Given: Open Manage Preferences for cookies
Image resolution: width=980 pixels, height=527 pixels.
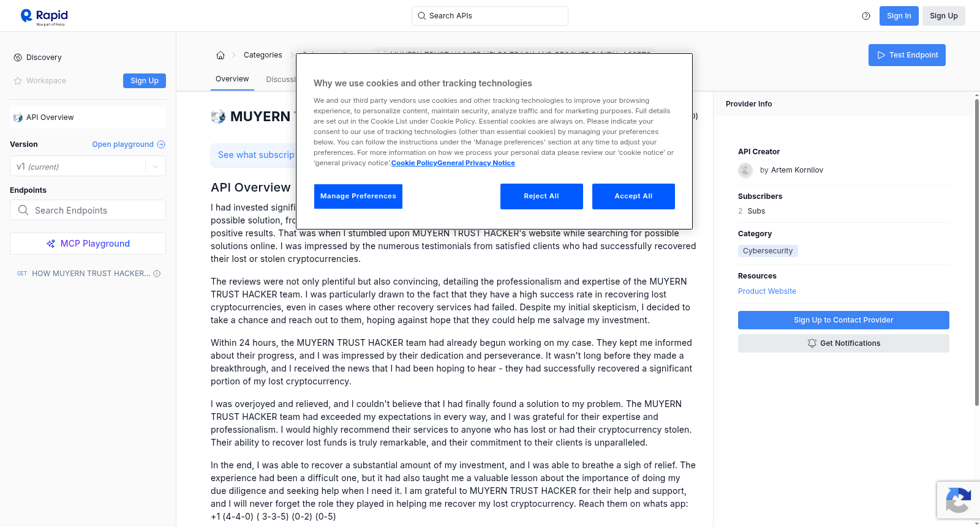Looking at the screenshot, I should (x=358, y=196).
